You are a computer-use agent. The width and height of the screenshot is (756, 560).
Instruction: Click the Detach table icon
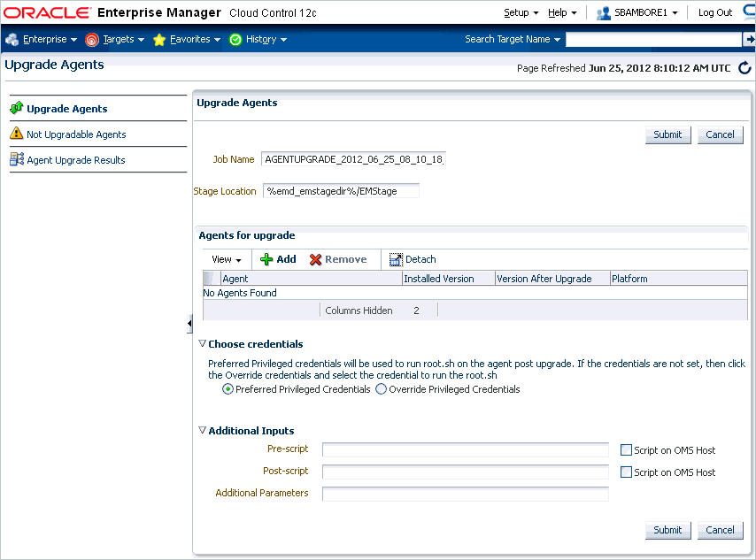pyautogui.click(x=396, y=260)
